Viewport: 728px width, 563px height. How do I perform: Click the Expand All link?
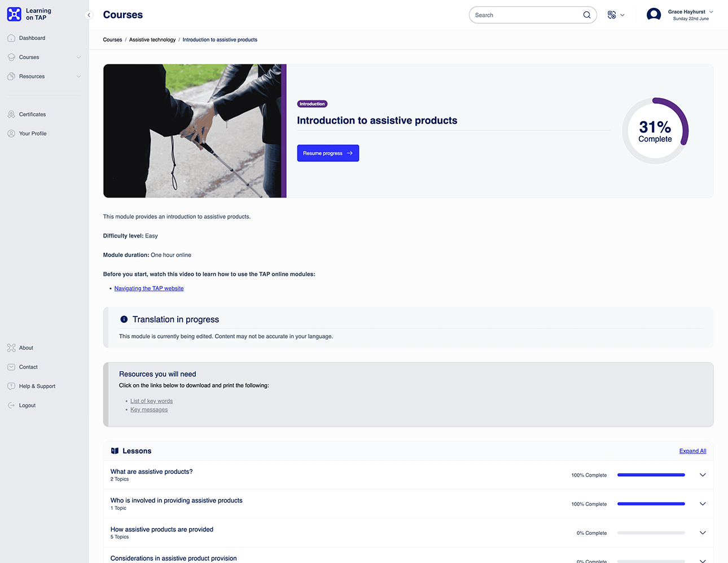click(692, 451)
